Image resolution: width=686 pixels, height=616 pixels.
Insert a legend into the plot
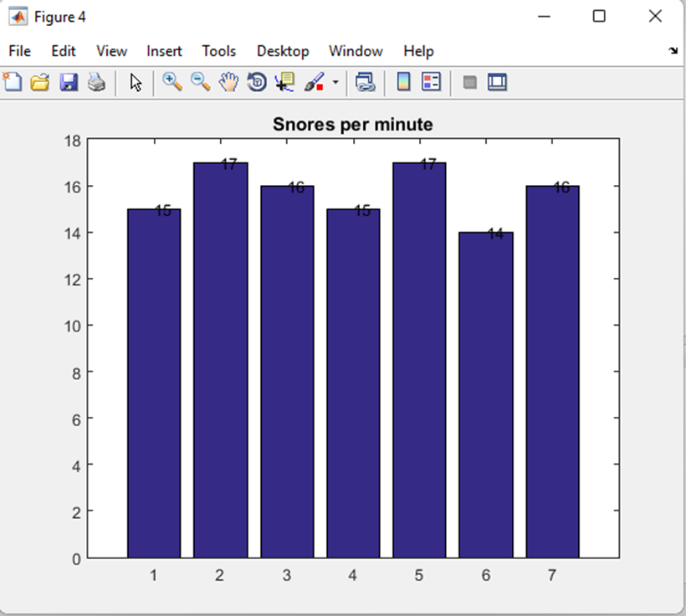[x=431, y=81]
